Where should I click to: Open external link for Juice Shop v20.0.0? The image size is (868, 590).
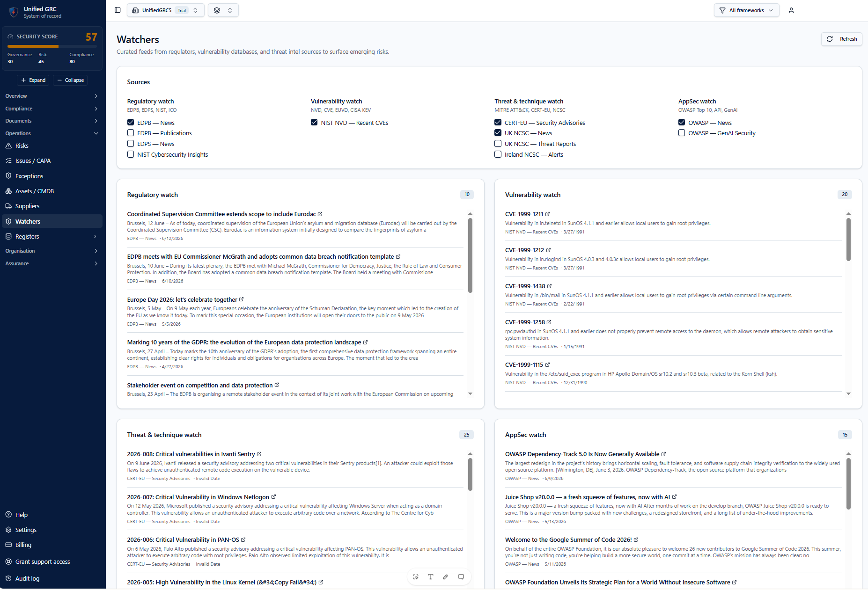pyautogui.click(x=674, y=497)
